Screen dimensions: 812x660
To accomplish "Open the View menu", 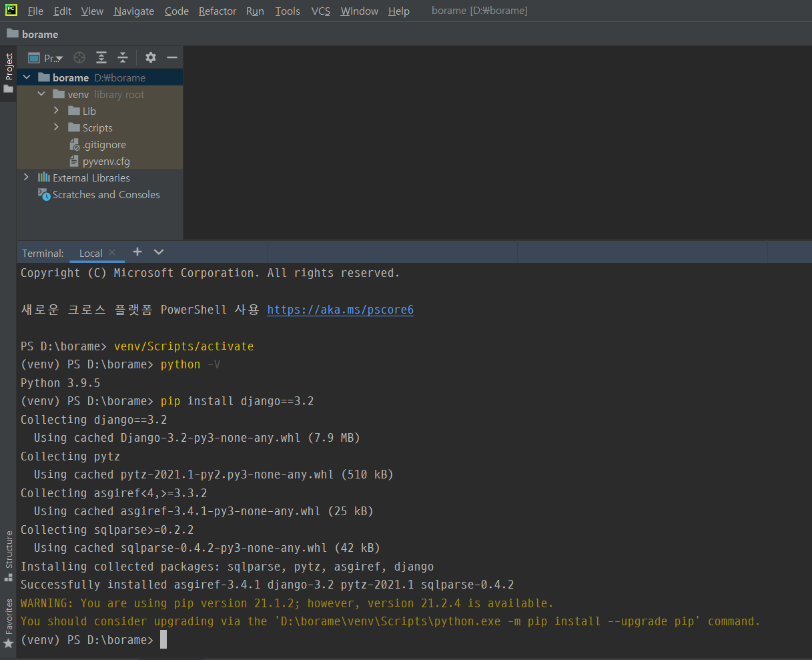I will (x=92, y=11).
